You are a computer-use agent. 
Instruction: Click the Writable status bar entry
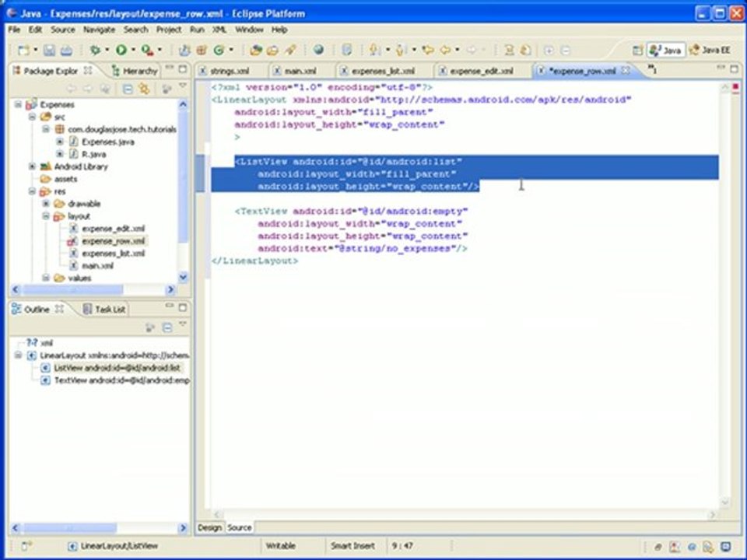click(280, 546)
